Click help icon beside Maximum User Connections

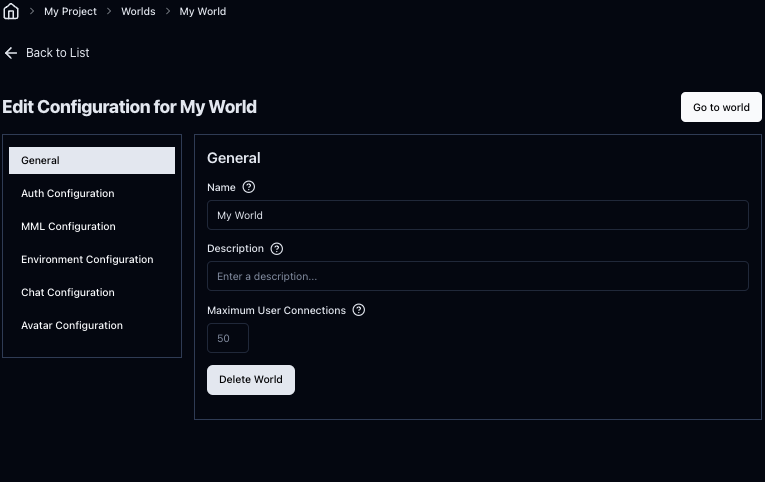tap(359, 310)
